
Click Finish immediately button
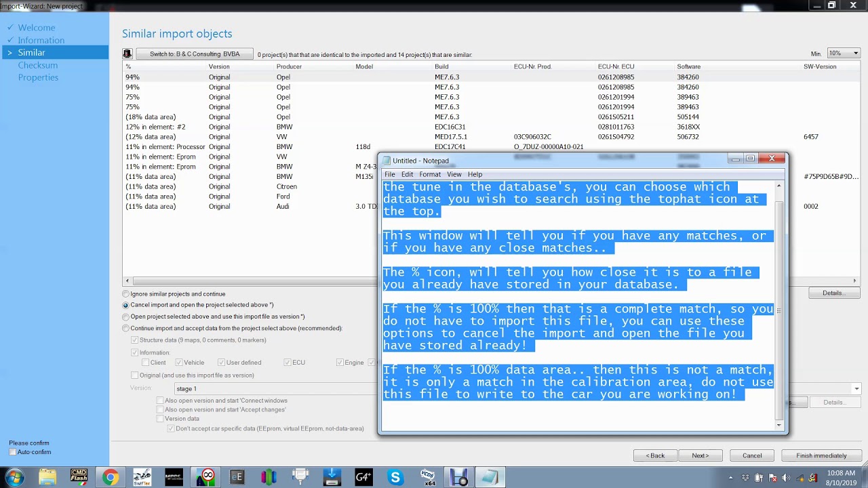coord(821,455)
